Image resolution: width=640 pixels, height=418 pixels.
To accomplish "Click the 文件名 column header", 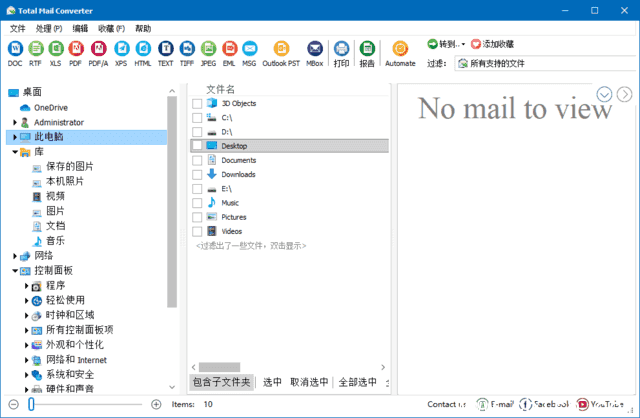I will coord(220,89).
